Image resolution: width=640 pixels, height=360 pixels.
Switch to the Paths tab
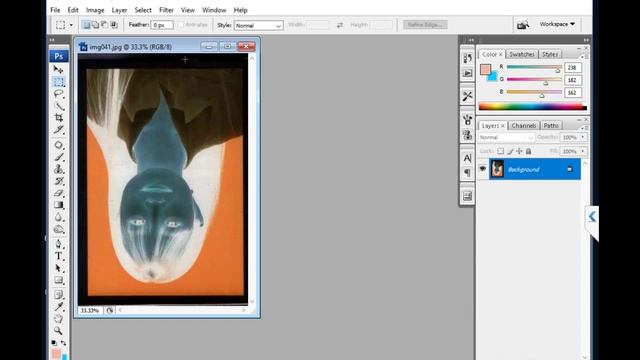551,126
